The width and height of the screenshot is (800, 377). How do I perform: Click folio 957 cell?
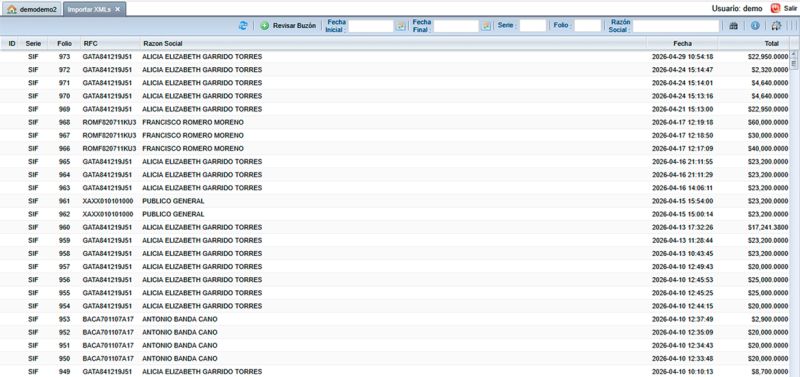64,267
